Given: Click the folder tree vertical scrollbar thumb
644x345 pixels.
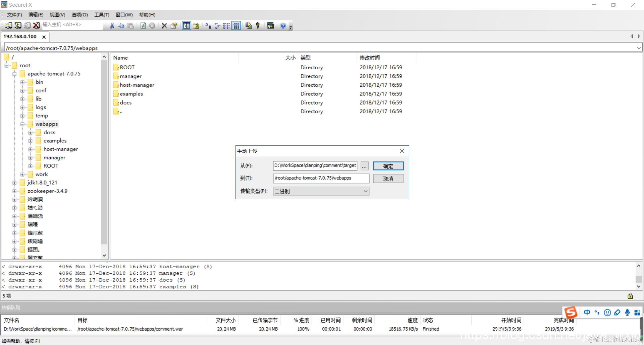Looking at the screenshot, I should pos(104,152).
